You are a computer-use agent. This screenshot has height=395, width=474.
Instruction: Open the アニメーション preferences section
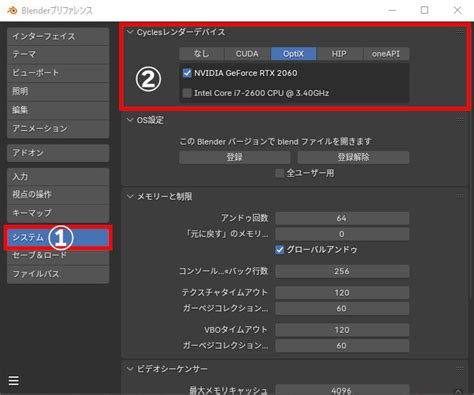(x=58, y=128)
